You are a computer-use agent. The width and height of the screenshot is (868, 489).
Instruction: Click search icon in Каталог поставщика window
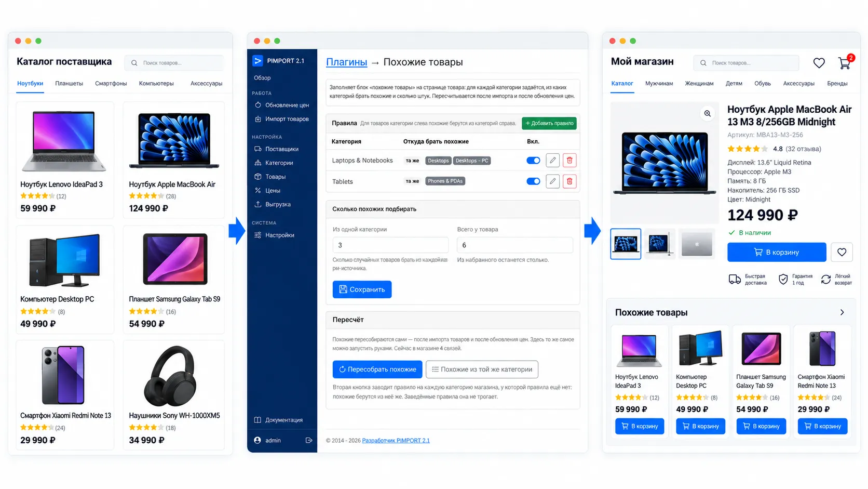tap(134, 63)
